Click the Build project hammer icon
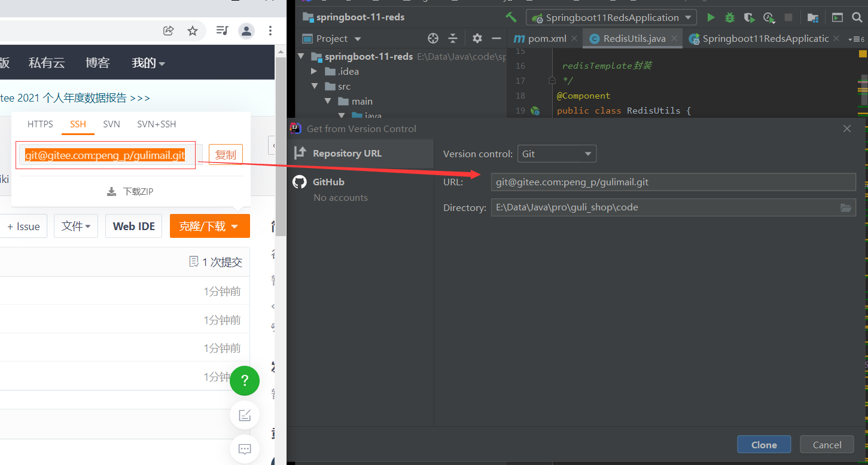Image resolution: width=868 pixels, height=465 pixels. click(x=510, y=17)
